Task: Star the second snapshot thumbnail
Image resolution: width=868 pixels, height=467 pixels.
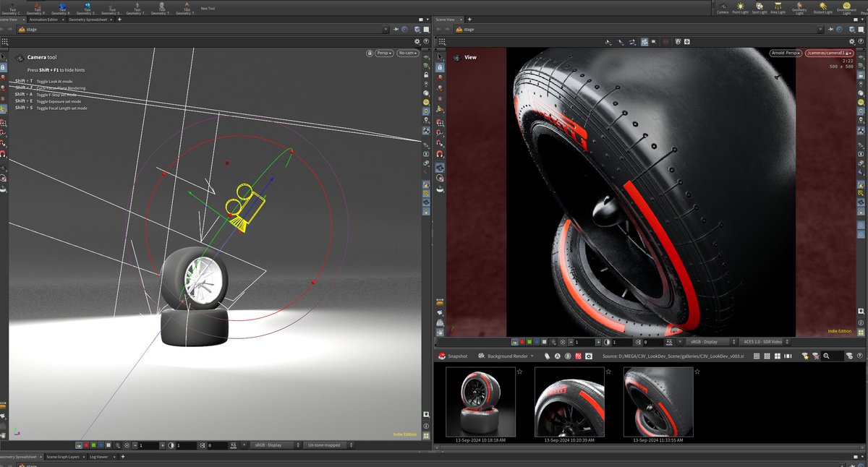Action: tap(609, 371)
